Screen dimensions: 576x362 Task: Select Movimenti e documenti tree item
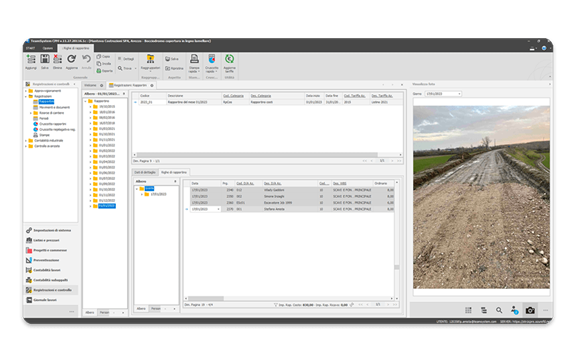54,107
